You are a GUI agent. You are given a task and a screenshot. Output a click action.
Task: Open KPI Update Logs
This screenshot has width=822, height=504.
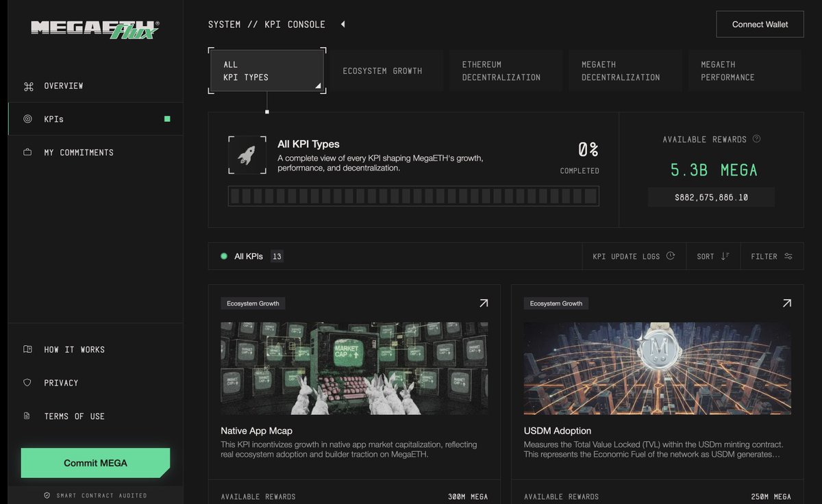pyautogui.click(x=634, y=256)
